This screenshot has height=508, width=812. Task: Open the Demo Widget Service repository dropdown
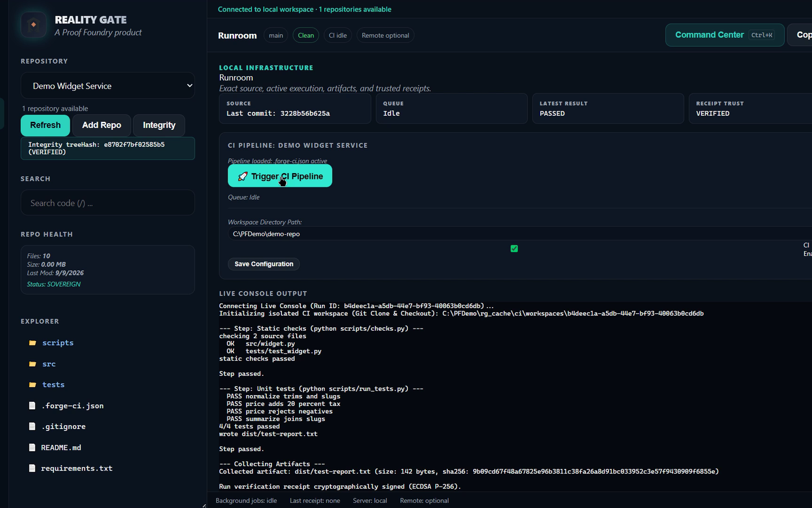[x=108, y=86]
